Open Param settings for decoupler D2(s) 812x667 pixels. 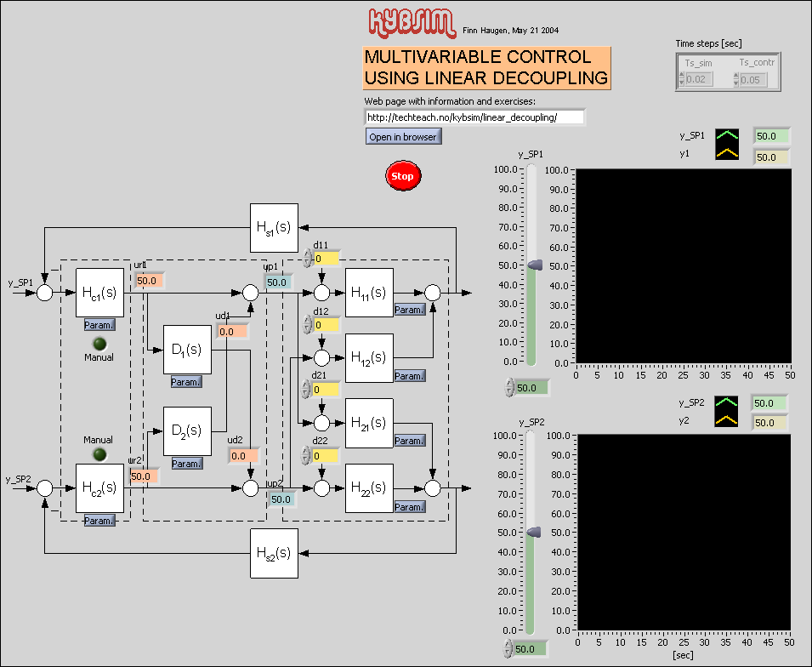[186, 463]
